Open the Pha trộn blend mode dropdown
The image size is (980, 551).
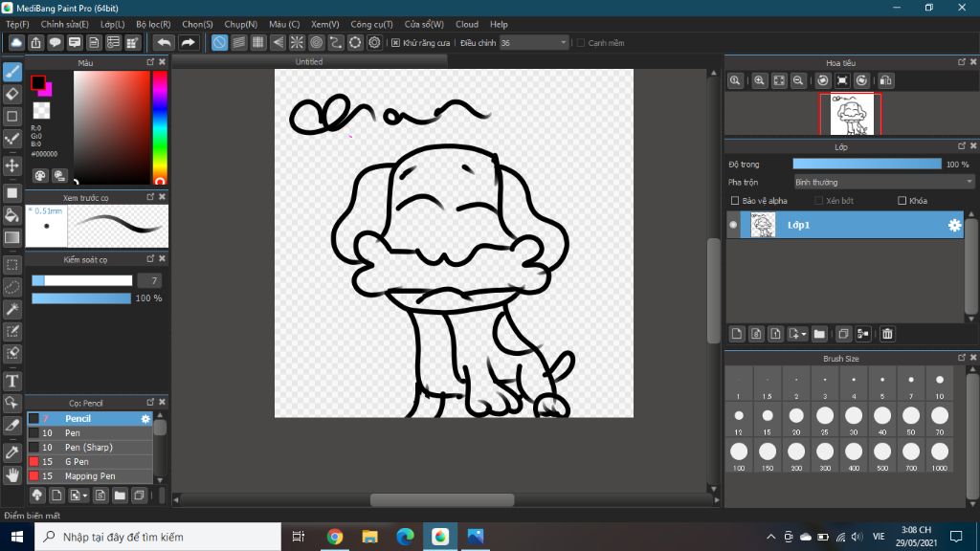point(883,183)
